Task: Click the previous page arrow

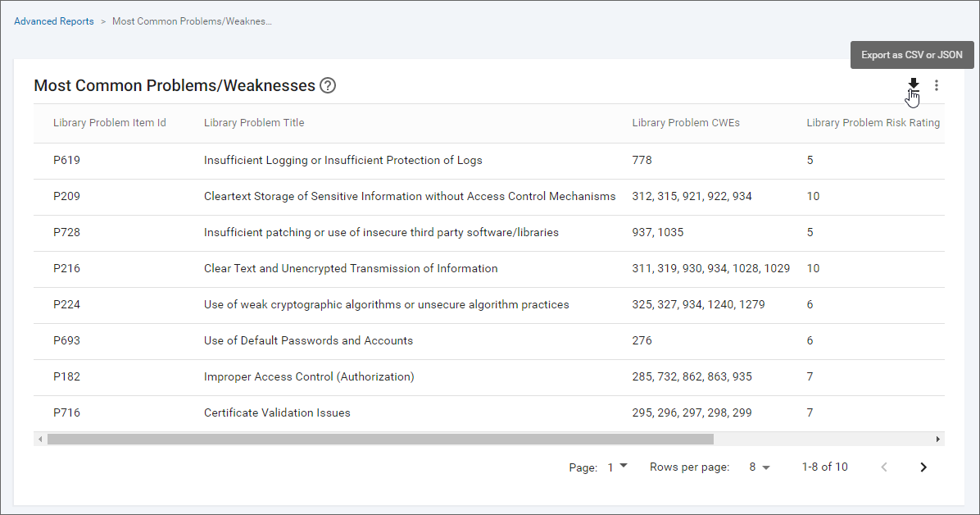Action: 884,467
